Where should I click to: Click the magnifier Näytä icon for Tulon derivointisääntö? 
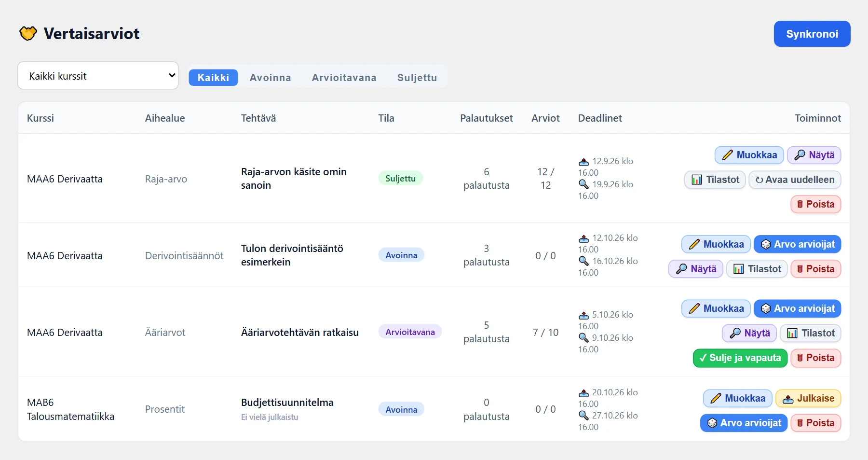tap(681, 269)
